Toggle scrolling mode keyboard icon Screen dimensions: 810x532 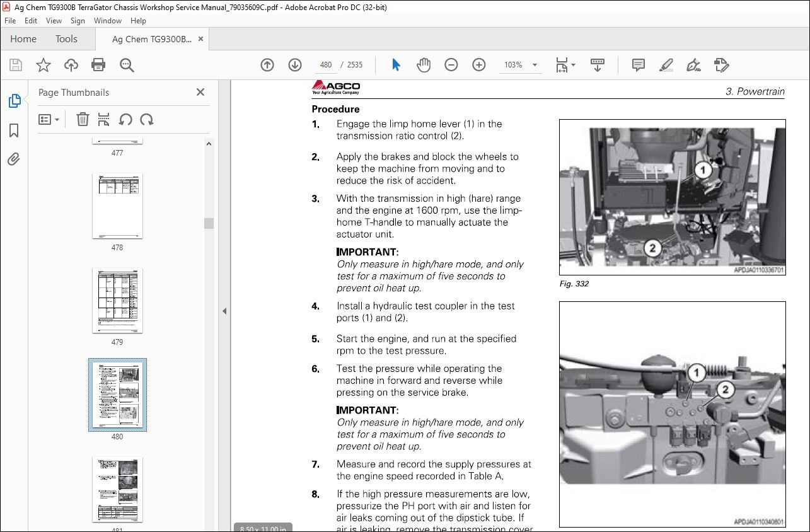pyautogui.click(x=597, y=65)
